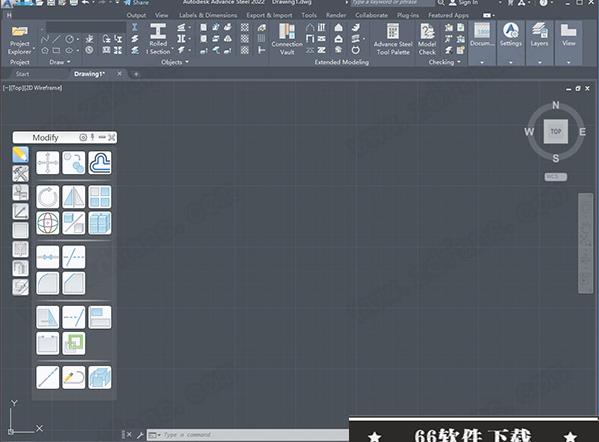Open Advance Steel Settings panel

pos(511,35)
